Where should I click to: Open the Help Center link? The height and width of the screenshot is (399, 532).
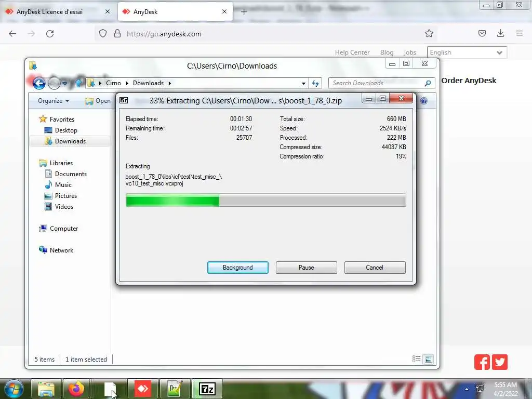click(352, 52)
